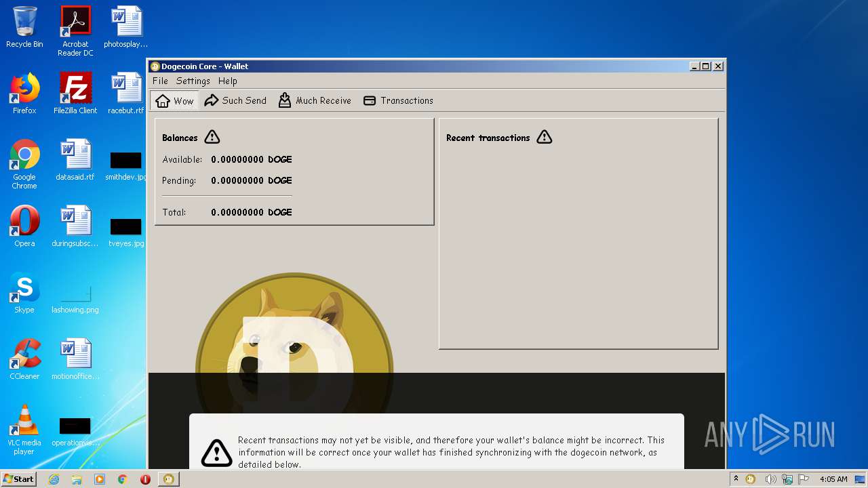
Task: Select the Acrobat Reader DC shortcut
Action: click(x=75, y=31)
